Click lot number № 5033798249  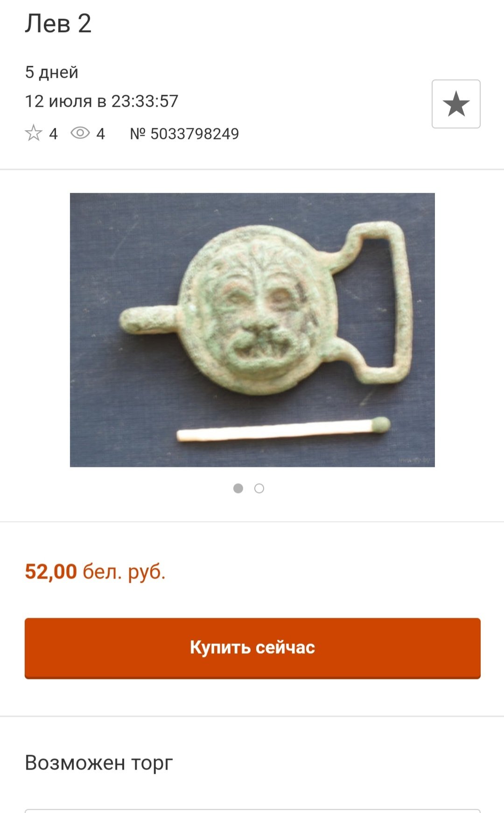(x=184, y=134)
